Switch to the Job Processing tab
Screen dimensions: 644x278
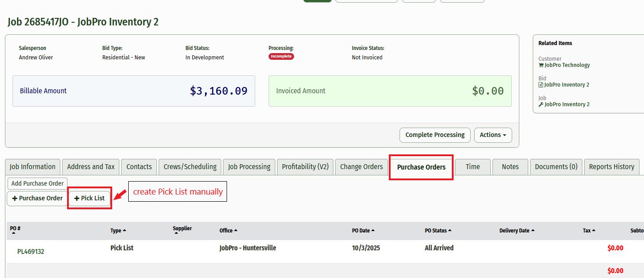click(x=249, y=167)
